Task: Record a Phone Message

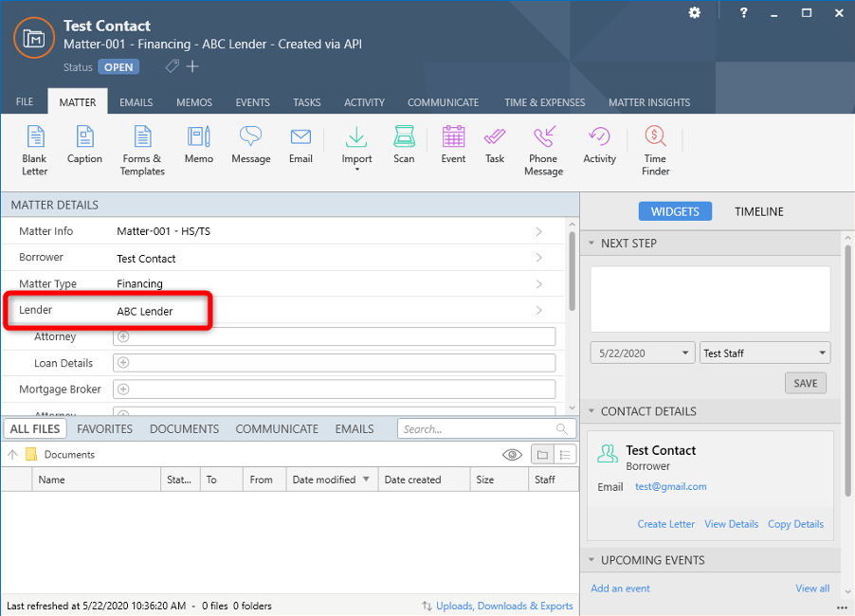Action: click(x=544, y=150)
